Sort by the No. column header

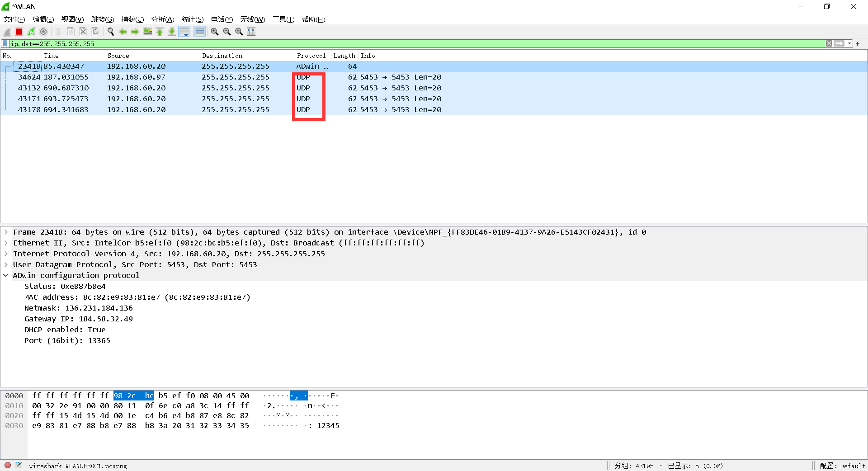pyautogui.click(x=21, y=56)
